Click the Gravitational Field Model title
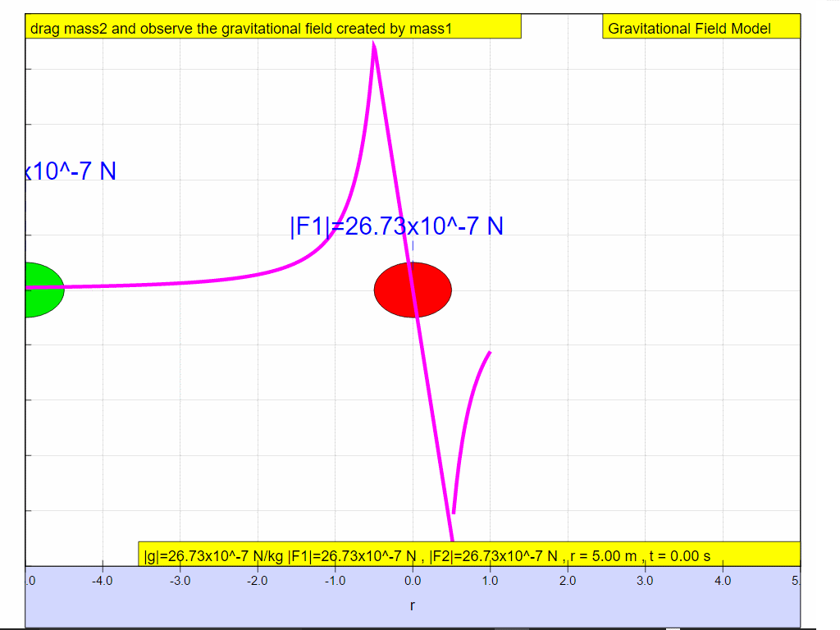 tap(689, 29)
